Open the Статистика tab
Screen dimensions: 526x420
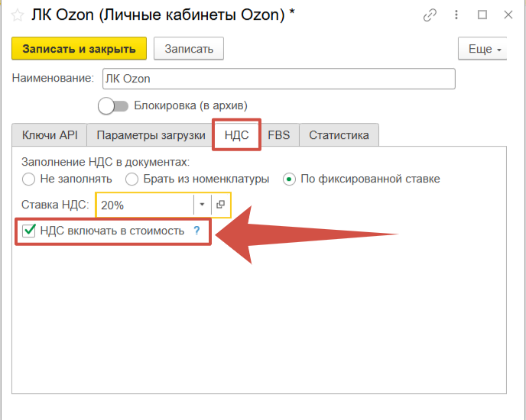[x=339, y=135]
